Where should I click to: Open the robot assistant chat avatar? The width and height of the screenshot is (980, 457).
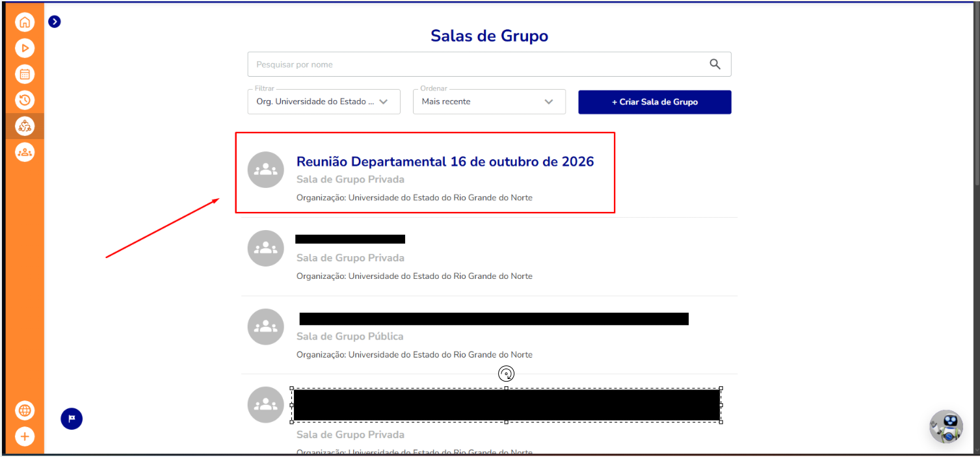coord(946,426)
